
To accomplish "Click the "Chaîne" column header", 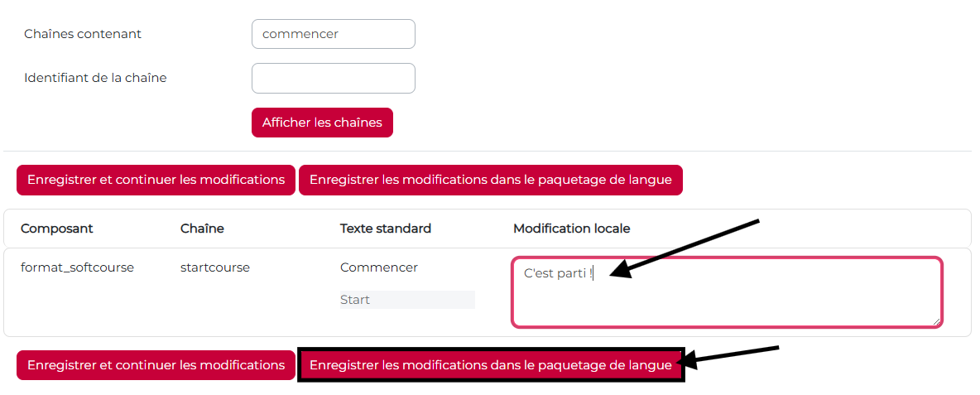I will point(202,229).
